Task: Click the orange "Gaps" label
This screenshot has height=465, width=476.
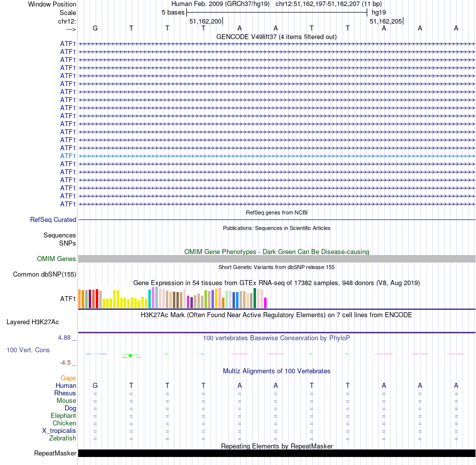Action: 68,378
